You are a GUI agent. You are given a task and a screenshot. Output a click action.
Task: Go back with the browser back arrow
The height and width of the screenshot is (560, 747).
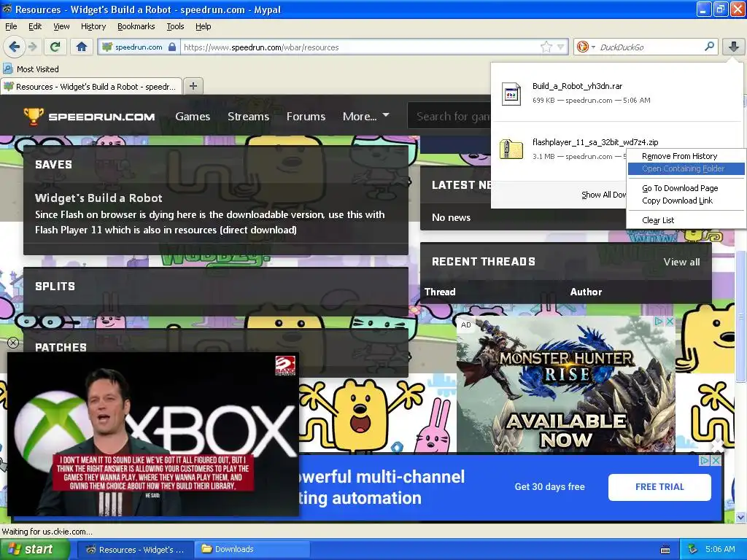click(x=15, y=47)
